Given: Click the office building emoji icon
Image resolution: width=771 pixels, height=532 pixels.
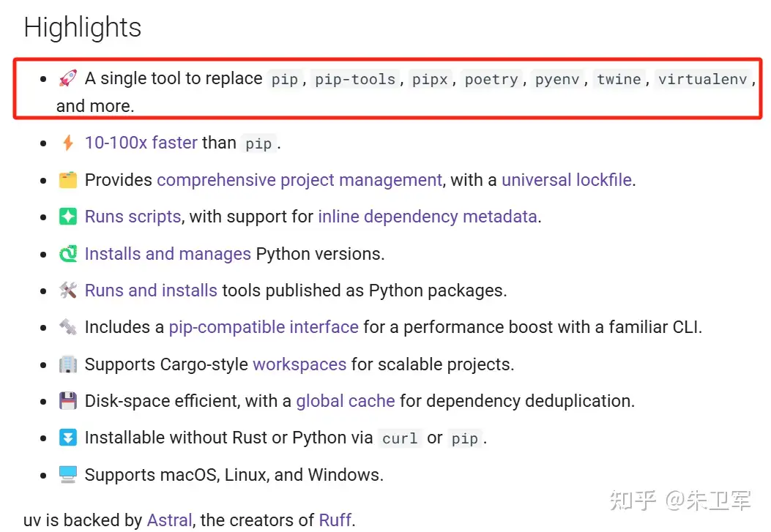Looking at the screenshot, I should click(x=68, y=364).
